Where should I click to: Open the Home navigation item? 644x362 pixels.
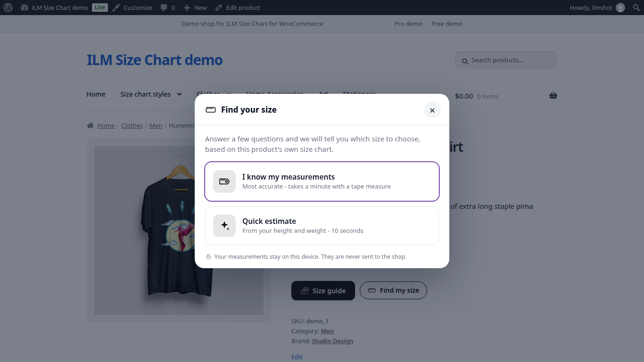(x=96, y=94)
